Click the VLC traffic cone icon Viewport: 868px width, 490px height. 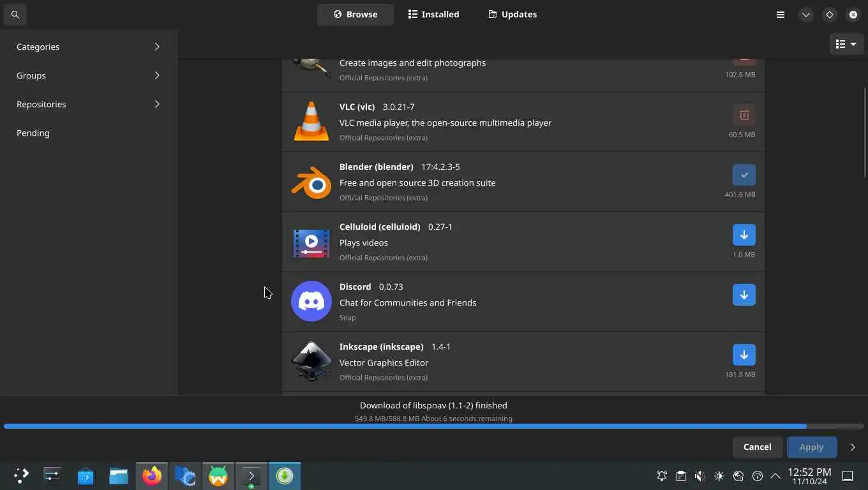311,121
